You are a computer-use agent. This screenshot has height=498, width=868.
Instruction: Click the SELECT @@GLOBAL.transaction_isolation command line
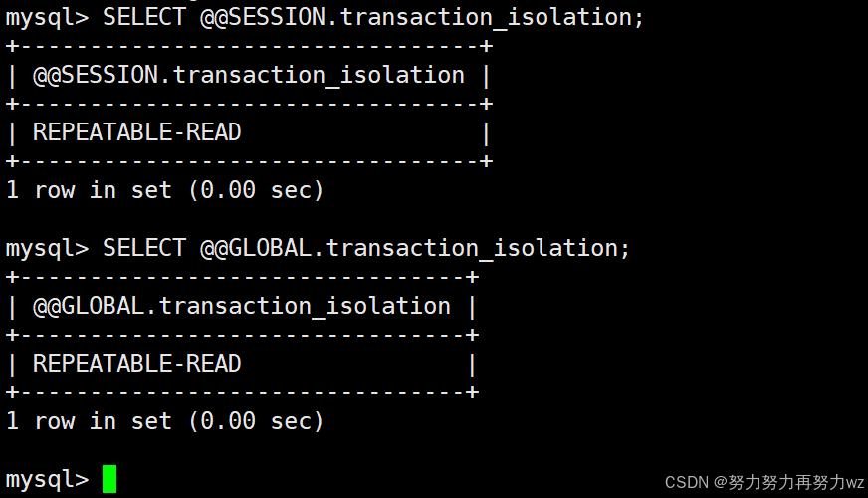click(x=366, y=248)
